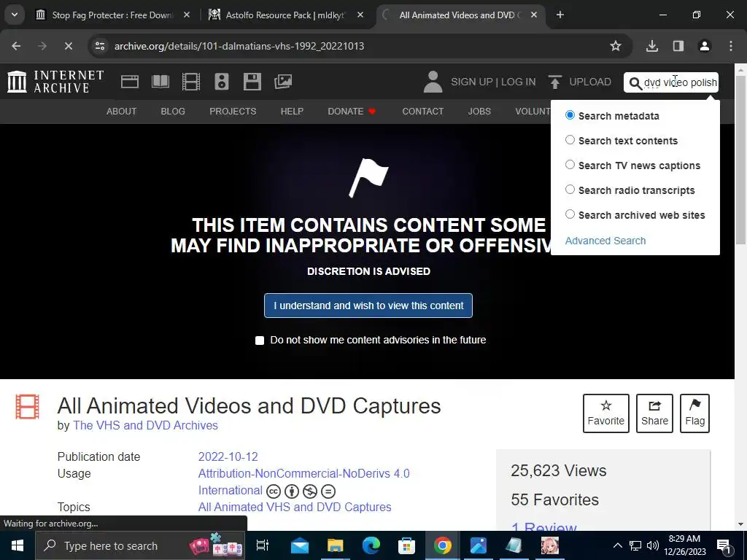
Task: Open Chrome downloads icon
Action: click(651, 46)
